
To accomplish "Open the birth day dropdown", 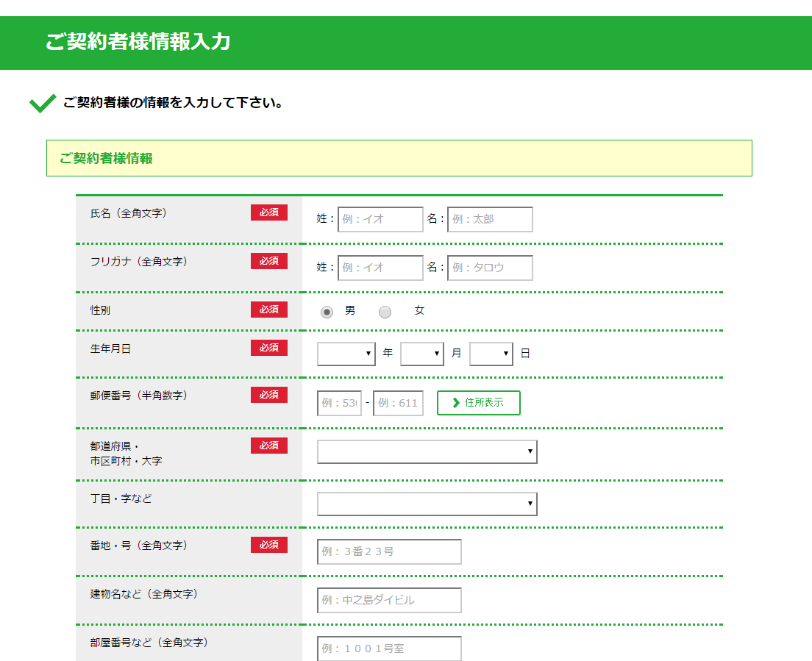I will (x=491, y=354).
